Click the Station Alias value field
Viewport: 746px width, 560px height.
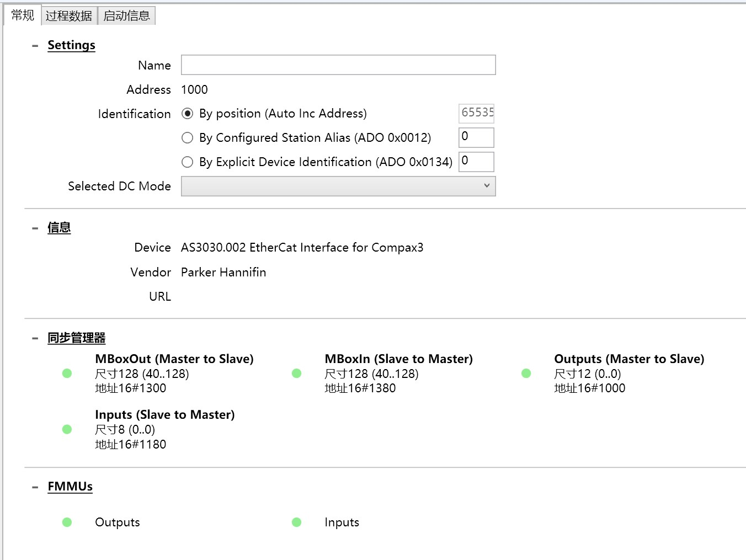(476, 137)
